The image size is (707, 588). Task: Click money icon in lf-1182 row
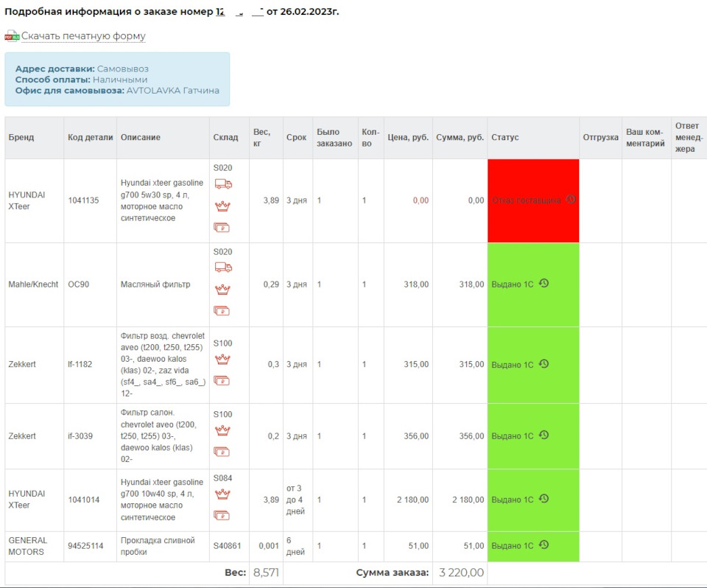tap(222, 381)
